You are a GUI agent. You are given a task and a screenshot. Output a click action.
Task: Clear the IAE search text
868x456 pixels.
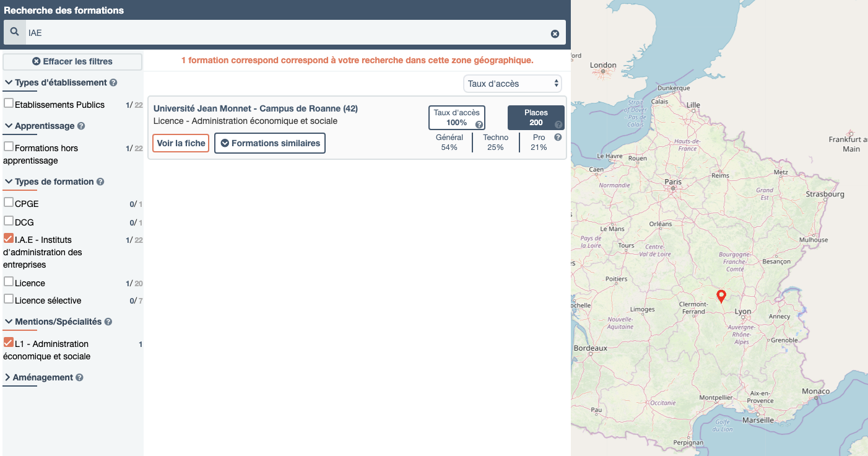click(555, 33)
